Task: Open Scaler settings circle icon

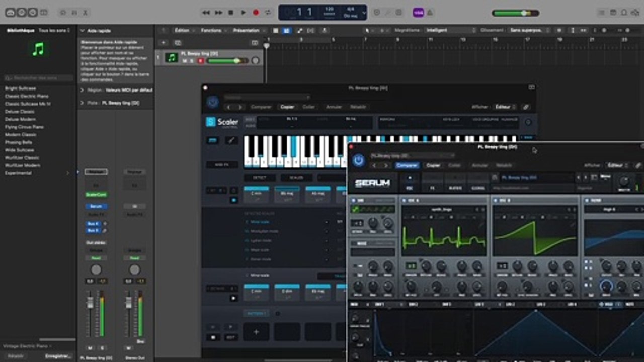Action: coord(528,122)
